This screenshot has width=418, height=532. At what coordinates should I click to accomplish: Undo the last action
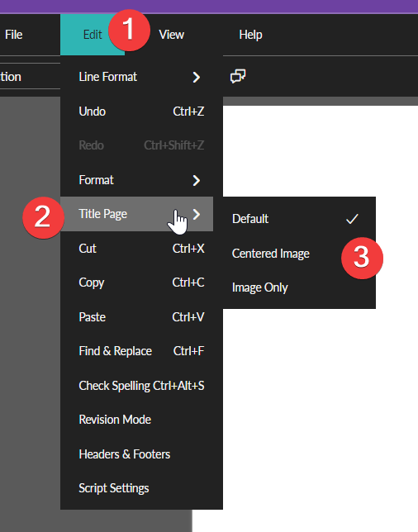point(141,112)
